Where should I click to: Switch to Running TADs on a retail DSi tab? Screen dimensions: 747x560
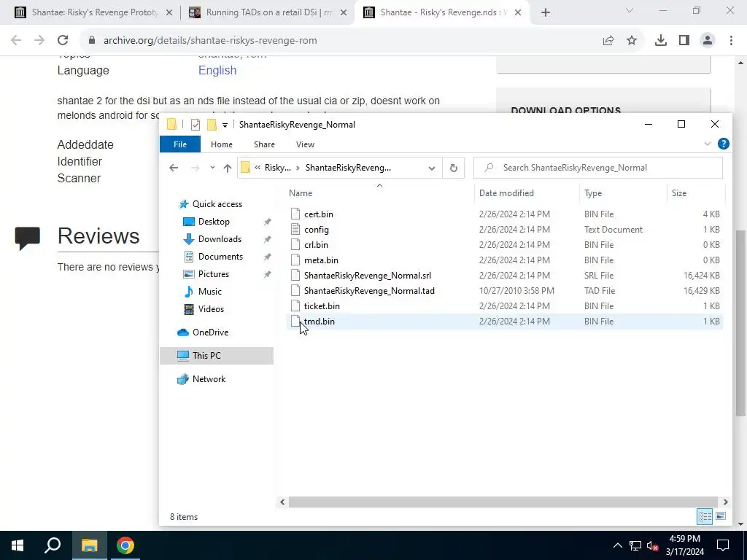(x=267, y=13)
